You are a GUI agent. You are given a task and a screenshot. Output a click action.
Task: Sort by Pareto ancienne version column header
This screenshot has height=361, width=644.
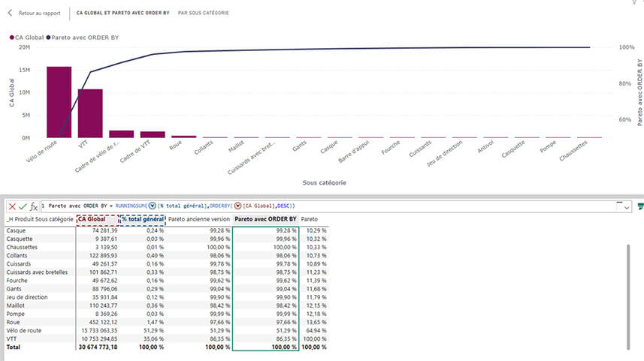coord(198,219)
